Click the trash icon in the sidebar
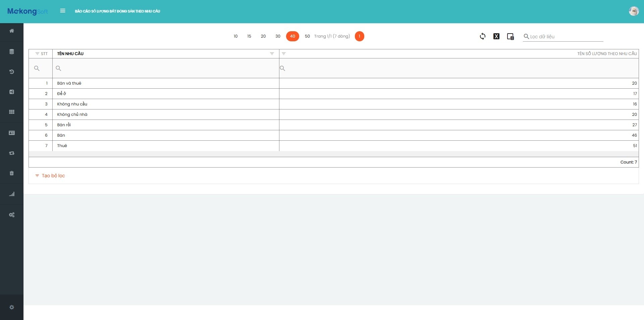Image resolution: width=644 pixels, height=320 pixels. pyautogui.click(x=12, y=173)
